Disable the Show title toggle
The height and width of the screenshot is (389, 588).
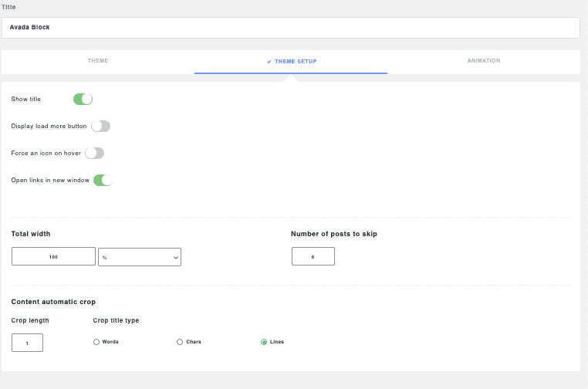tap(83, 99)
